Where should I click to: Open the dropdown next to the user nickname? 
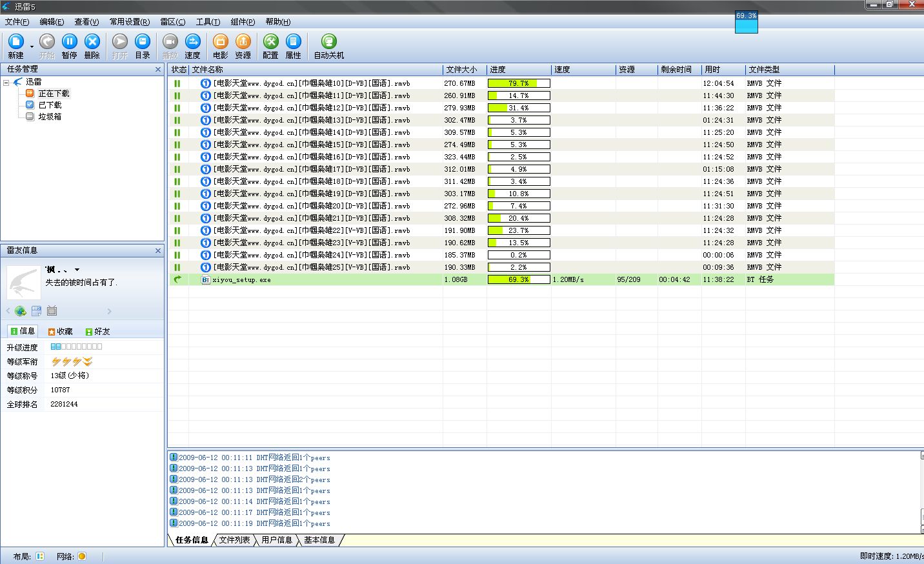77,270
